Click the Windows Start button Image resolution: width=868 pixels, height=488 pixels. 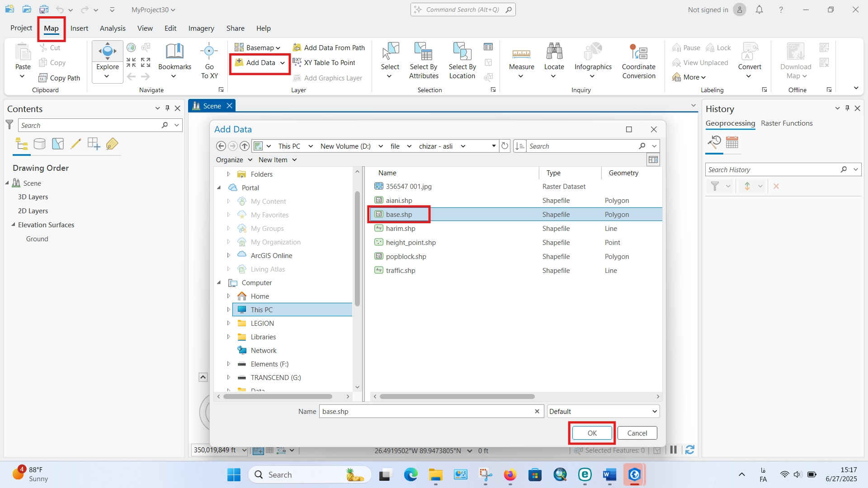(x=234, y=475)
